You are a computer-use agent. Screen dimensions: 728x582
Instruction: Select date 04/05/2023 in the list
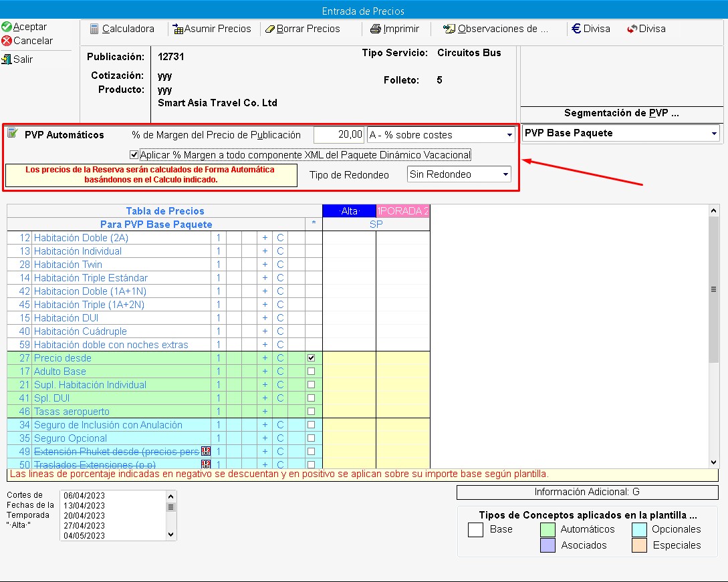click(84, 536)
